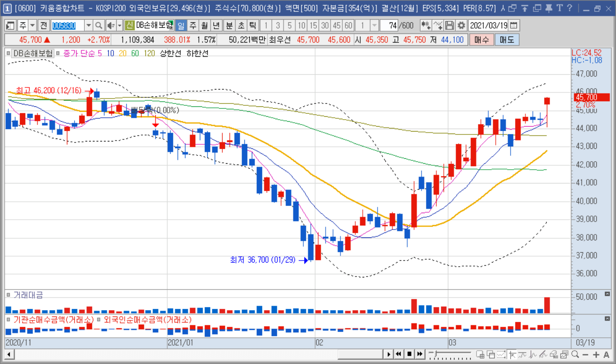Screen dimensions: 616x364
Task: Expand the custom interval dropdown arrow
Action: (x=374, y=25)
